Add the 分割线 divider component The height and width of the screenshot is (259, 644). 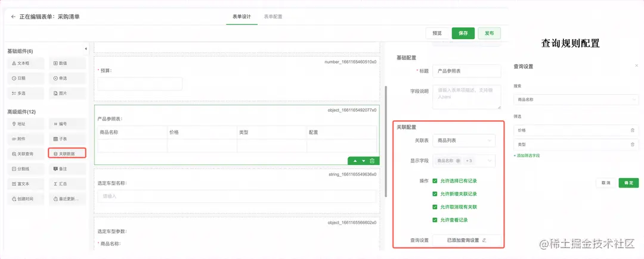[26, 168]
